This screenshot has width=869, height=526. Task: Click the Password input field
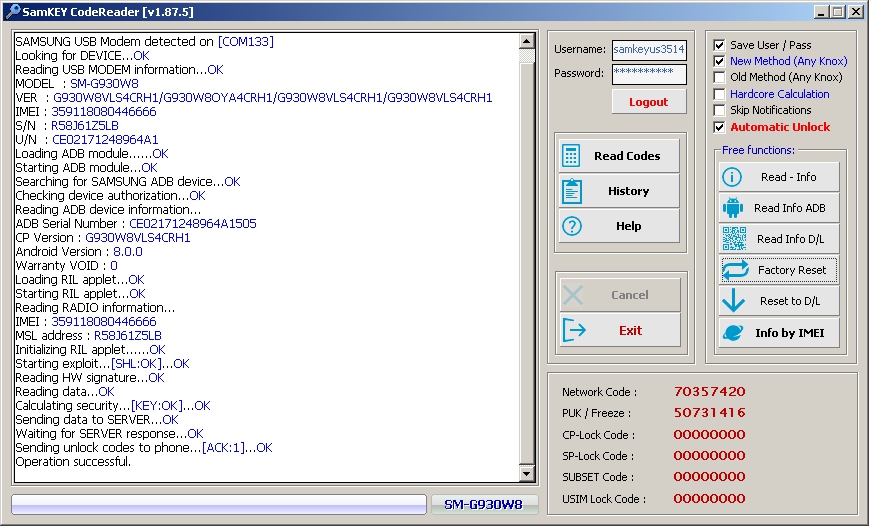[x=649, y=74]
